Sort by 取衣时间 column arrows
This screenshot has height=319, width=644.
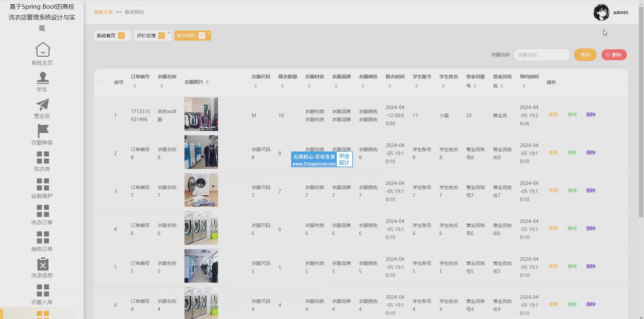coord(390,86)
